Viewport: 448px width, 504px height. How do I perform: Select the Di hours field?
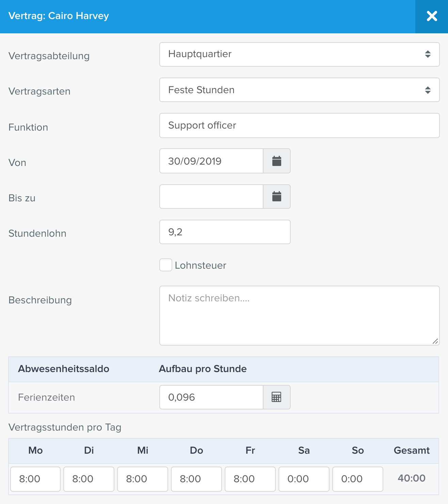tap(89, 479)
